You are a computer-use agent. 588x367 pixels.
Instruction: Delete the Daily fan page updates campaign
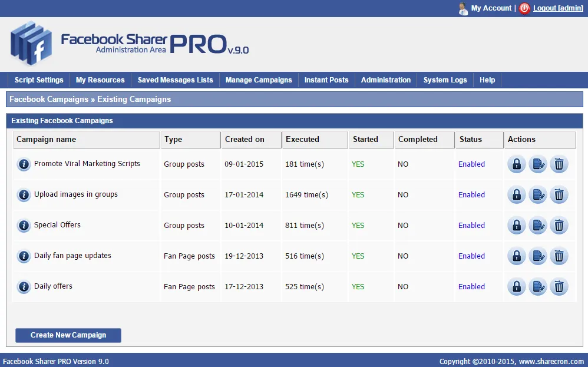[559, 256]
